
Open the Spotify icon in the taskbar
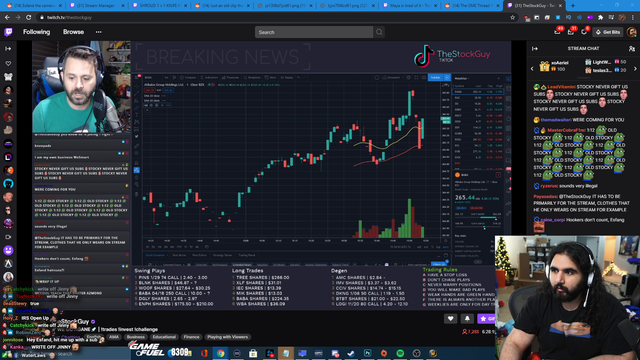pyautogui.click(x=400, y=353)
